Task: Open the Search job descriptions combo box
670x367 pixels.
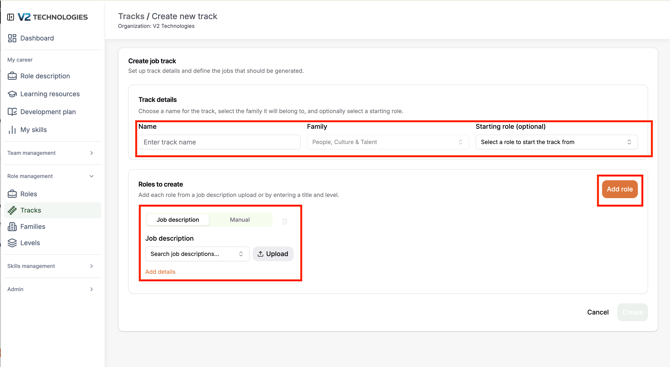Action: (197, 254)
